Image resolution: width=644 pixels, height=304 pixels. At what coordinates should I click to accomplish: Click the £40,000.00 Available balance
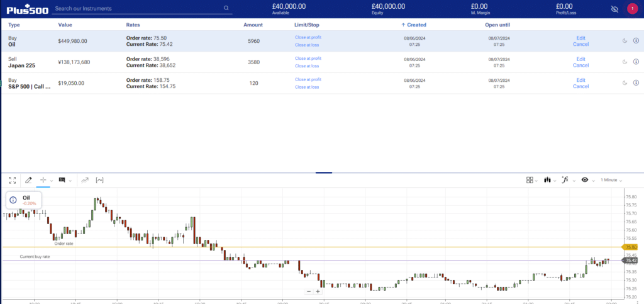pos(289,6)
